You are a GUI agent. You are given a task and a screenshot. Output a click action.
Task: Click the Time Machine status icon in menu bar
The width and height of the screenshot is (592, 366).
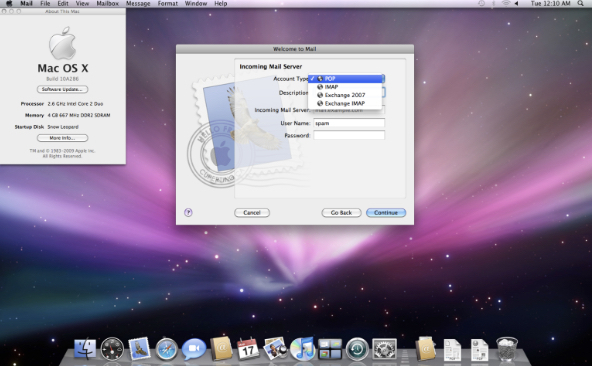click(x=481, y=3)
